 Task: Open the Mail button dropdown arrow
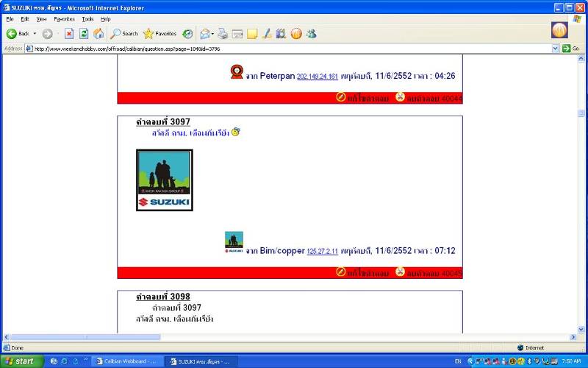coord(212,34)
